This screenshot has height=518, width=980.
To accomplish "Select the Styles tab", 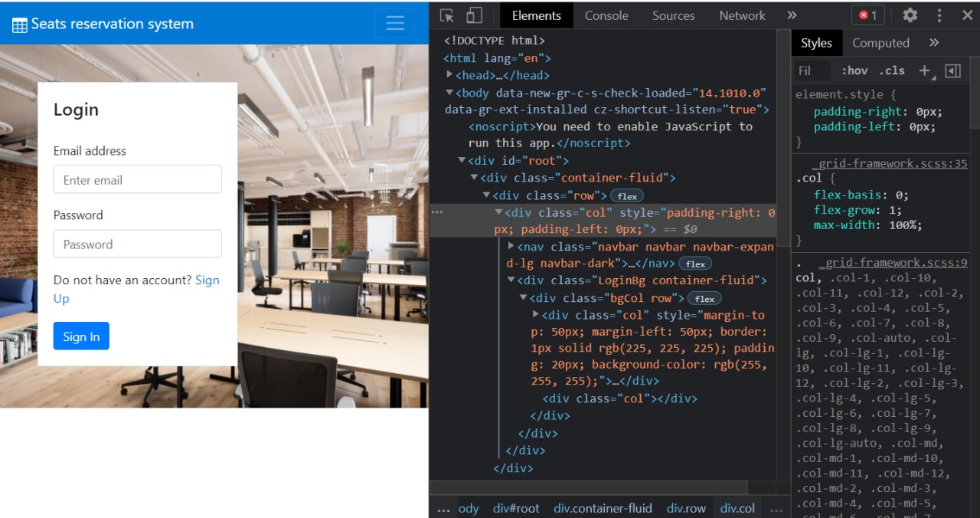I will click(816, 43).
